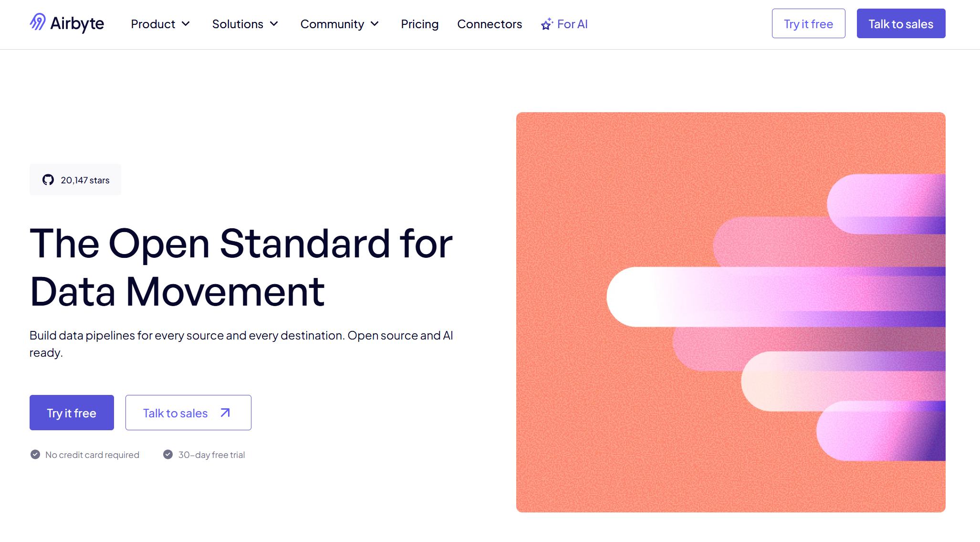The width and height of the screenshot is (980, 542).
Task: Open the For AI link
Action: pyautogui.click(x=572, y=24)
